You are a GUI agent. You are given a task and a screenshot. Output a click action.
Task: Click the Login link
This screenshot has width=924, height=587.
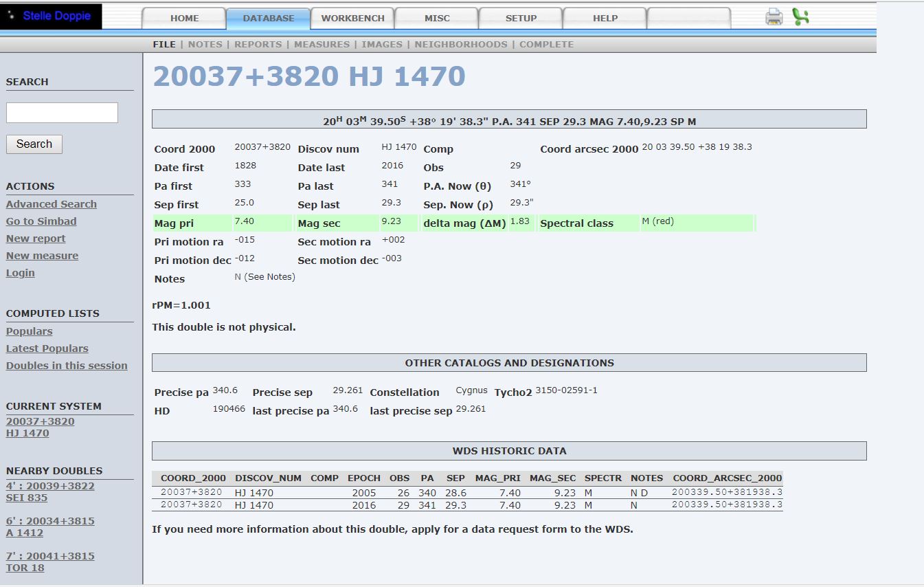pyautogui.click(x=20, y=273)
